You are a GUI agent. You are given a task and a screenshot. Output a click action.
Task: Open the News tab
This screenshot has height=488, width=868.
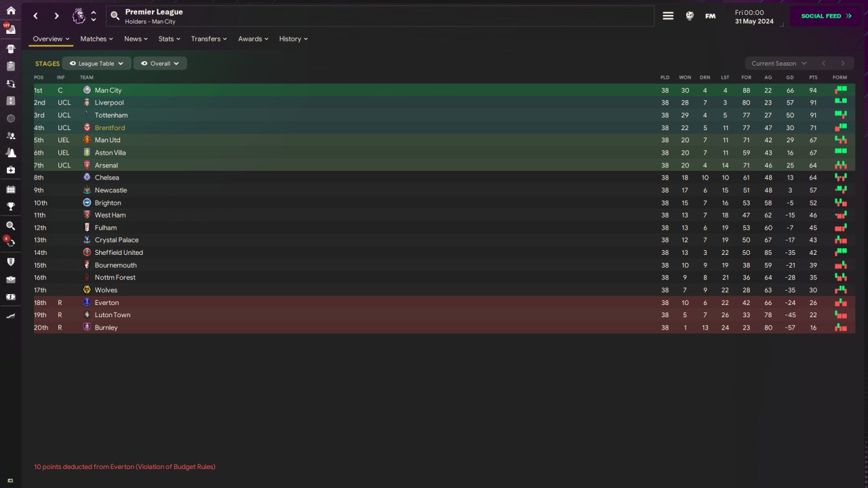[136, 39]
